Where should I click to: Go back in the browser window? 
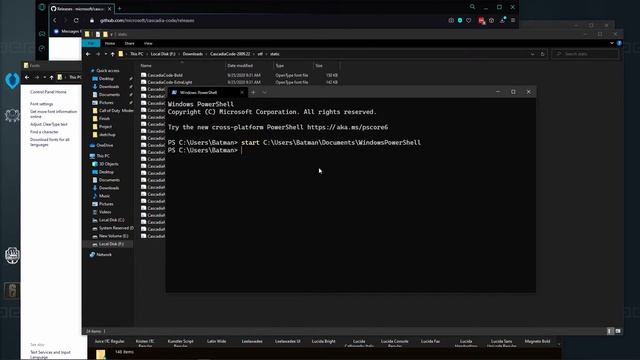pyautogui.click(x=55, y=20)
